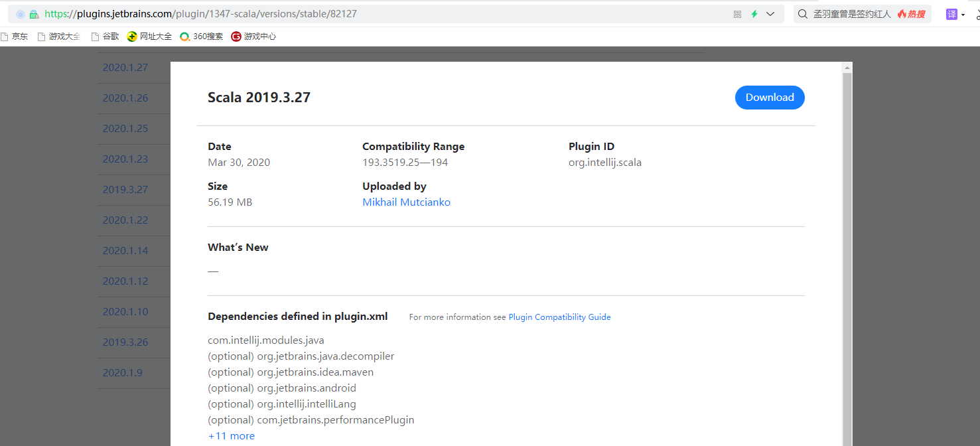Image resolution: width=980 pixels, height=446 pixels.
Task: Select version 2020.1.23 in background list
Action: (x=125, y=159)
